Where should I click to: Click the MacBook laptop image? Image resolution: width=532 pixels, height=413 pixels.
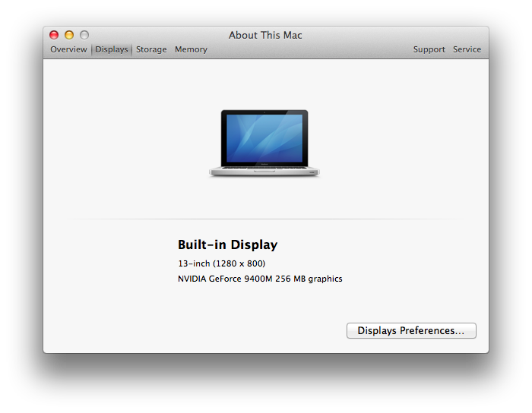click(x=264, y=143)
